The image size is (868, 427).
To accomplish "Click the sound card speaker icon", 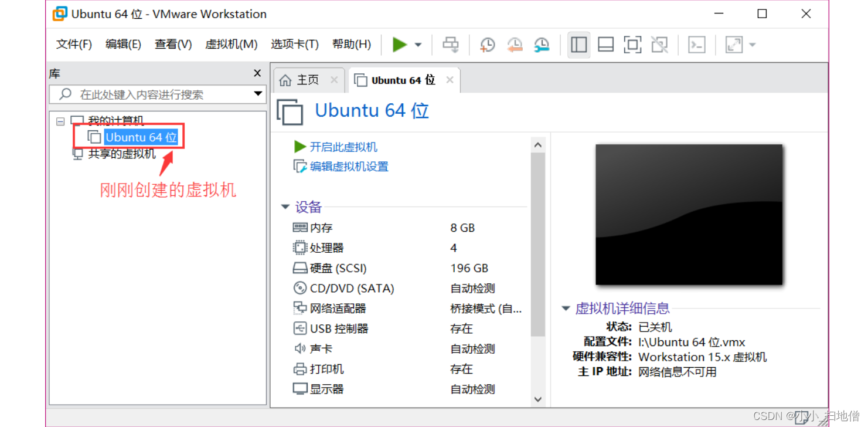I will tap(300, 348).
